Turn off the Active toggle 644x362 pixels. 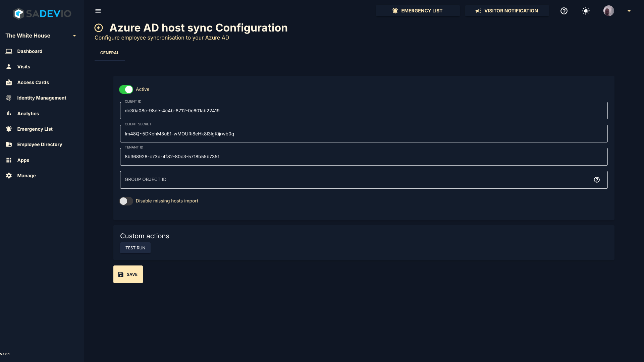(x=126, y=89)
